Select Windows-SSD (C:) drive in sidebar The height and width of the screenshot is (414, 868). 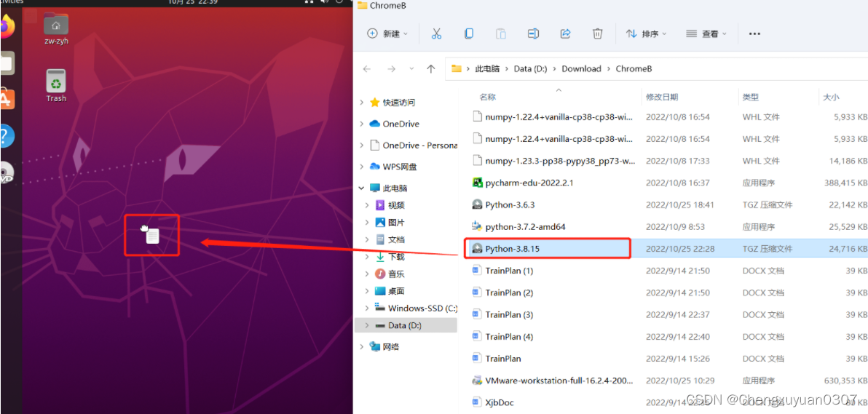pyautogui.click(x=417, y=308)
